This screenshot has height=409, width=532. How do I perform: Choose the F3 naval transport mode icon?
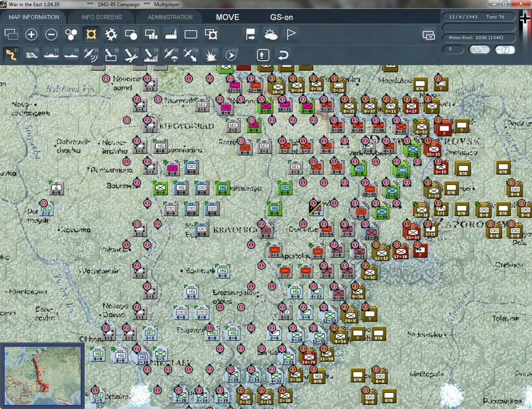click(51, 55)
